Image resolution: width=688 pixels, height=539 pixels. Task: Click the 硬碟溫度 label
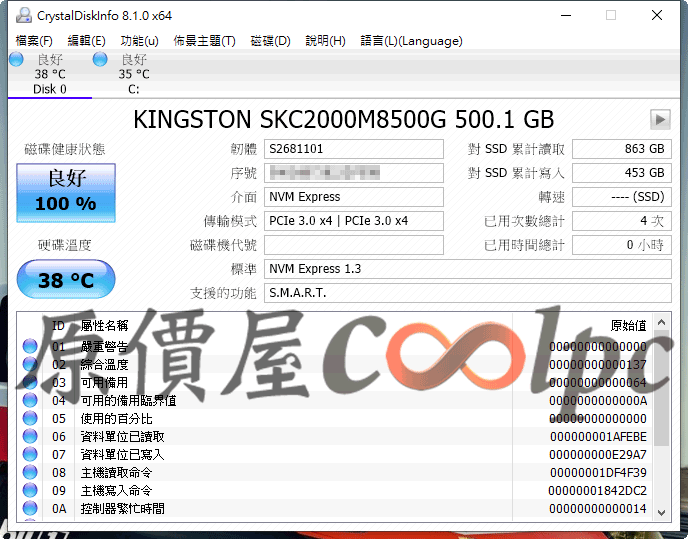click(65, 245)
